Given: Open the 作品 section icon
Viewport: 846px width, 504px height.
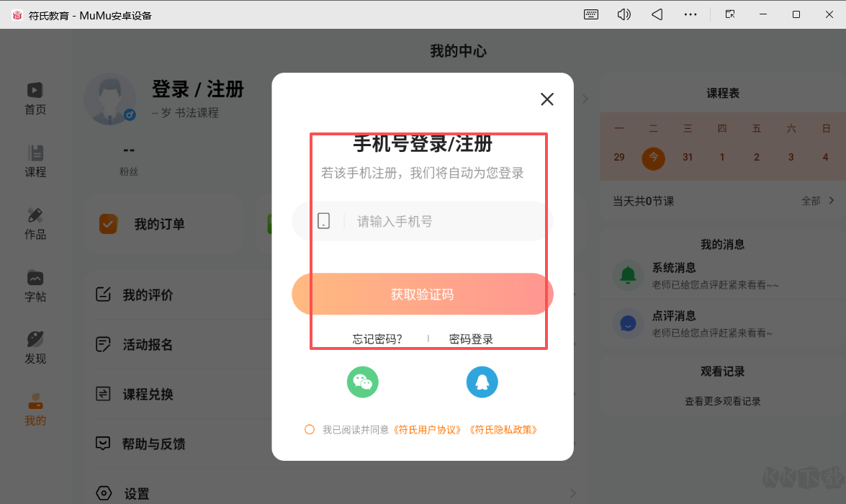Looking at the screenshot, I should (35, 221).
